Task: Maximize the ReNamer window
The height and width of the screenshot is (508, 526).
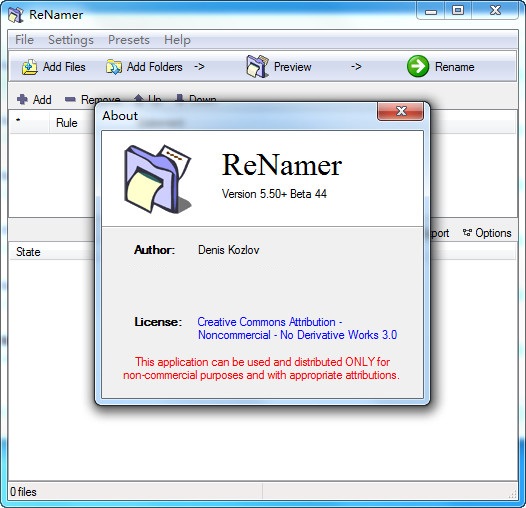Action: (458, 11)
